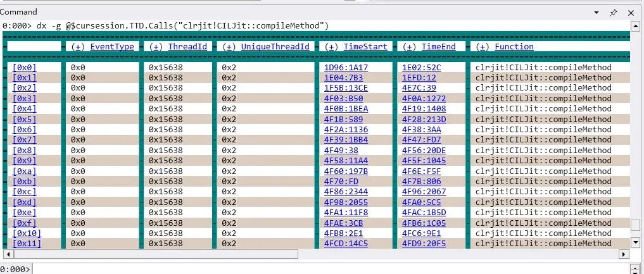644x274 pixels.
Task: Jump to TimeEnd position 1E02:52C
Action: coord(421,67)
